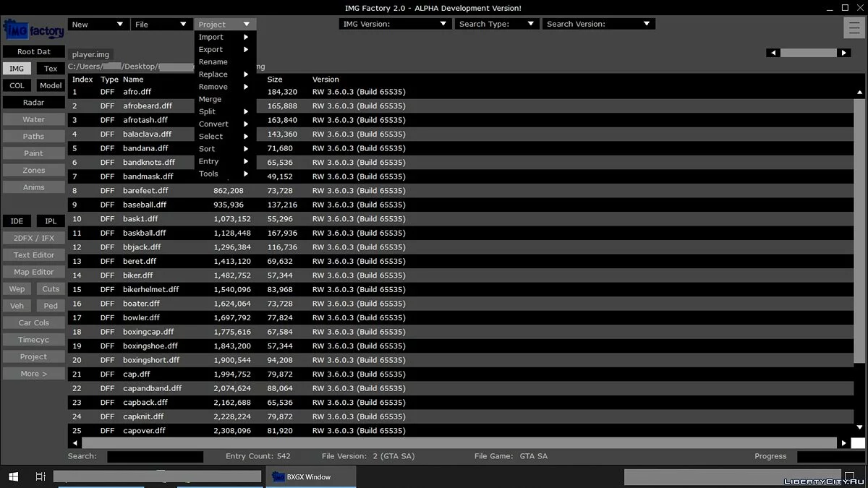Expand the IMG Version dropdown
The height and width of the screenshot is (488, 868).
point(395,24)
